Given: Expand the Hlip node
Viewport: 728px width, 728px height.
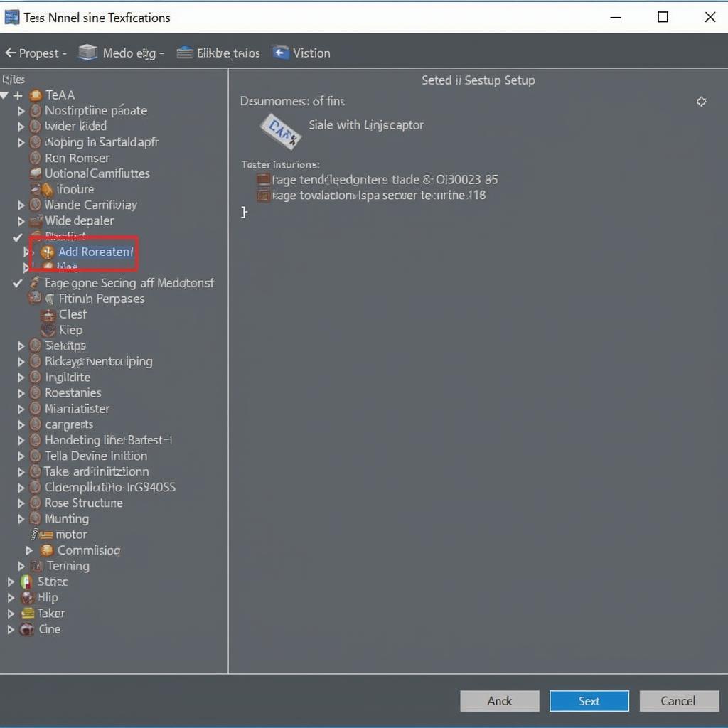Looking at the screenshot, I should [x=11, y=597].
